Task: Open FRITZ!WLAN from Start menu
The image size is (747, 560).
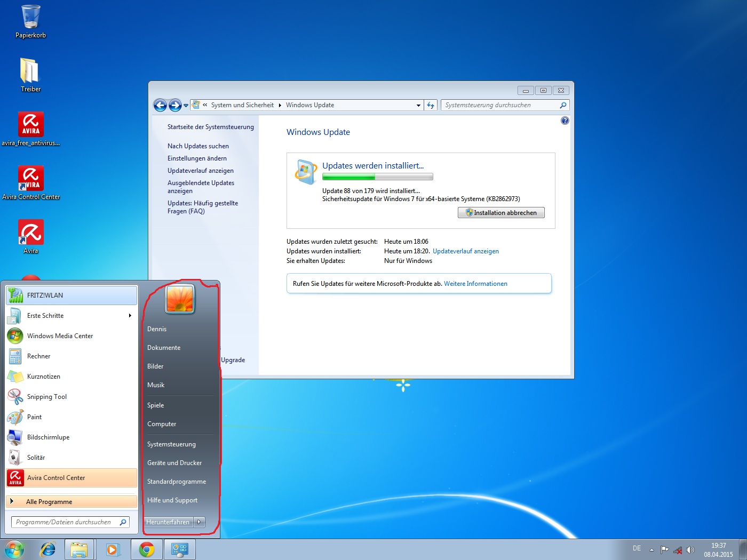Action: pos(71,295)
